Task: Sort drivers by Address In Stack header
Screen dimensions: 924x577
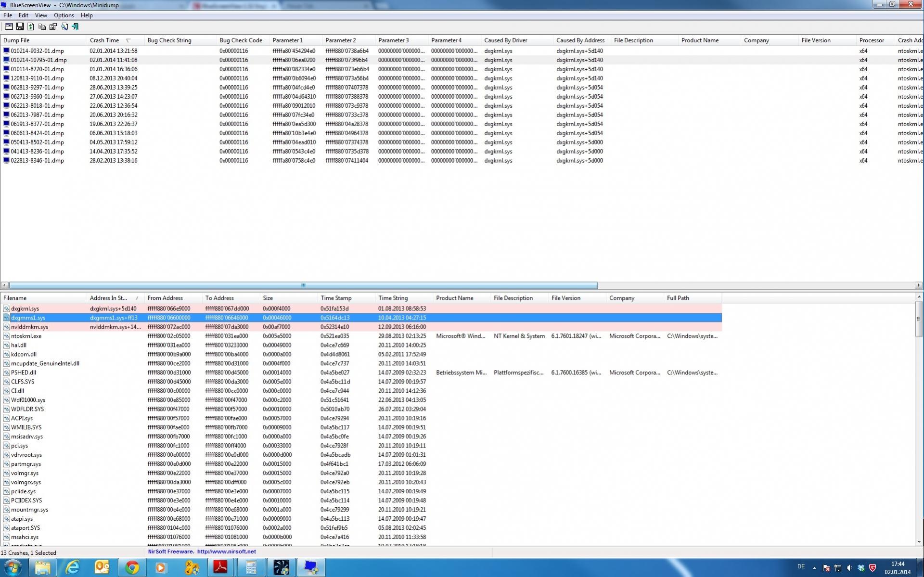Action: pyautogui.click(x=108, y=298)
